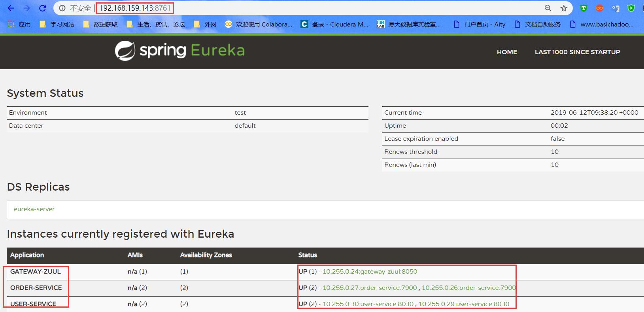Open the orange infinity extension icon
The height and width of the screenshot is (312, 644).
[x=599, y=8]
